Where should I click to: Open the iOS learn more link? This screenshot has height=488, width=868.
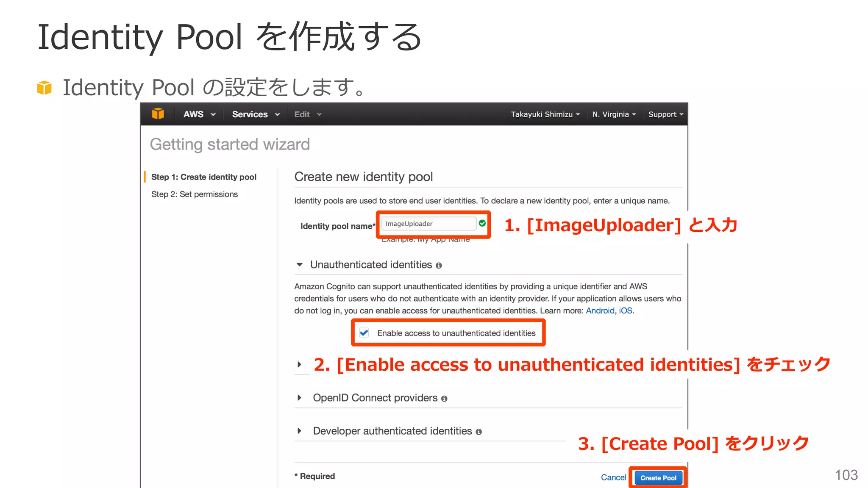pyautogui.click(x=626, y=311)
